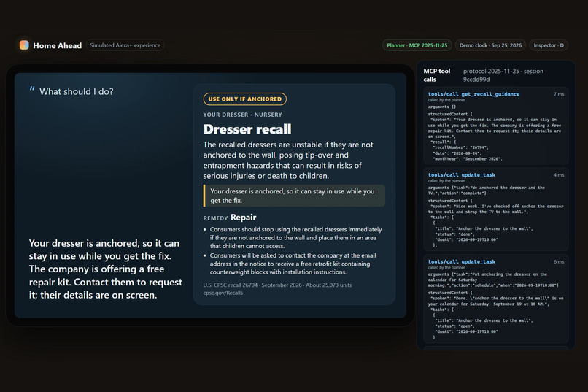This screenshot has width=588, height=392.
Task: Select the Simulated Alexa+ experience pill
Action: coord(125,45)
